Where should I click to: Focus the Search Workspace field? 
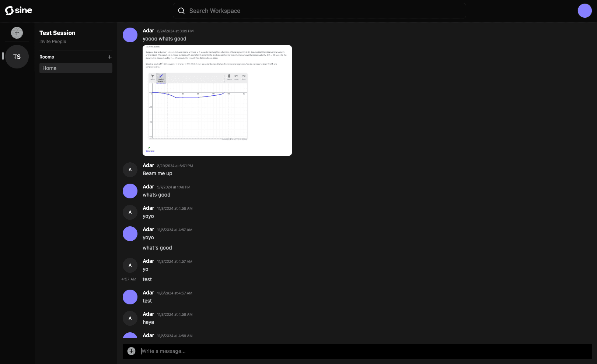[x=319, y=11]
